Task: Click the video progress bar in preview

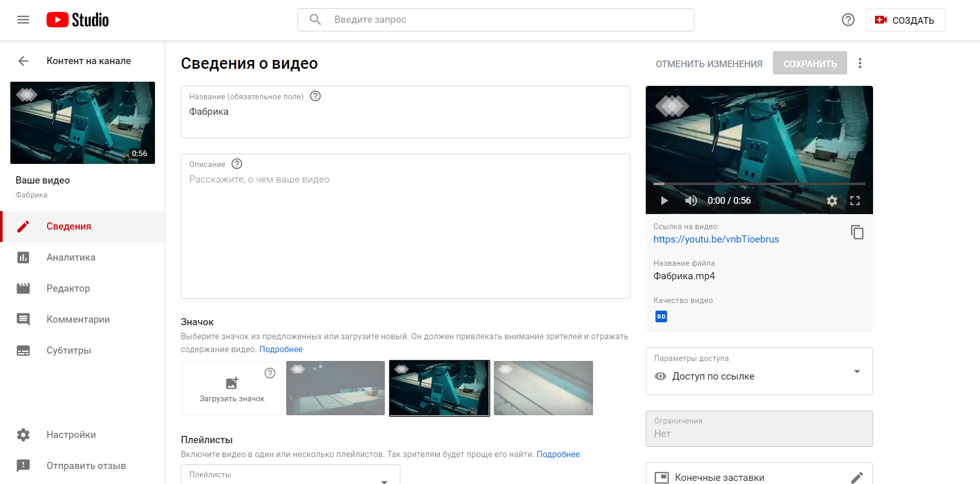Action: coord(759,184)
